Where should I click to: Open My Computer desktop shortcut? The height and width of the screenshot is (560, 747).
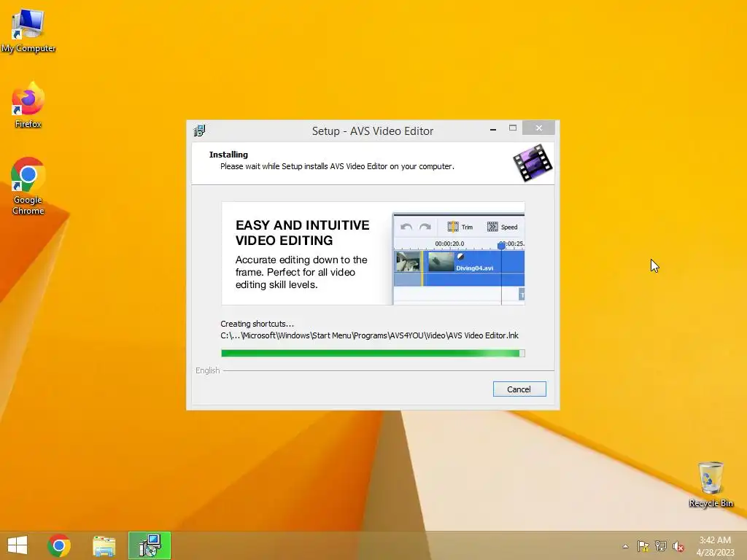click(28, 31)
